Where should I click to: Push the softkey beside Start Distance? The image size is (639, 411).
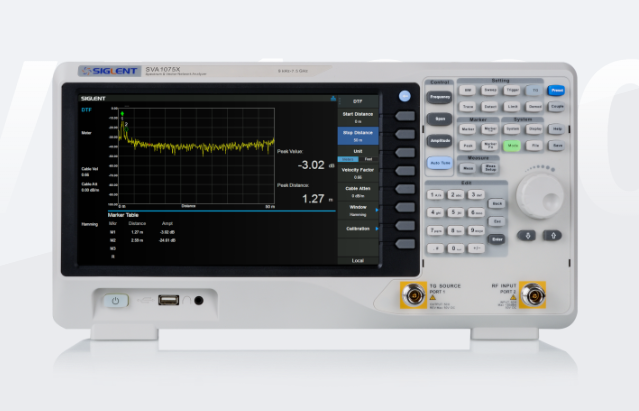point(405,116)
